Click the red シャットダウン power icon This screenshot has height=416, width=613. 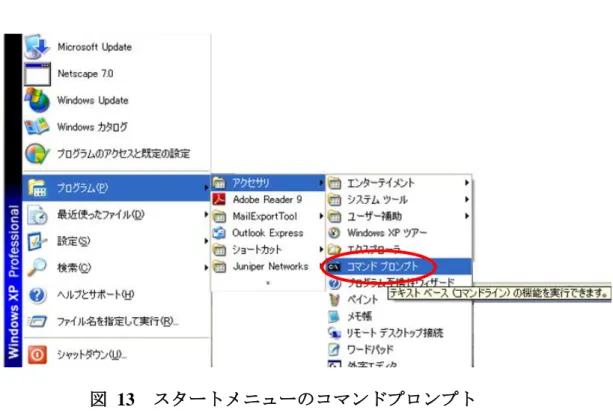pyautogui.click(x=37, y=355)
